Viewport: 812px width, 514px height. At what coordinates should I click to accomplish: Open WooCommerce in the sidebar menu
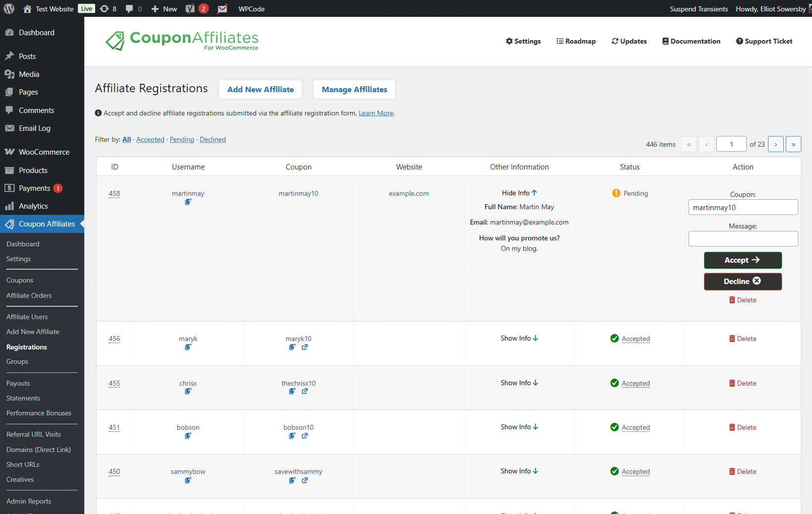44,152
